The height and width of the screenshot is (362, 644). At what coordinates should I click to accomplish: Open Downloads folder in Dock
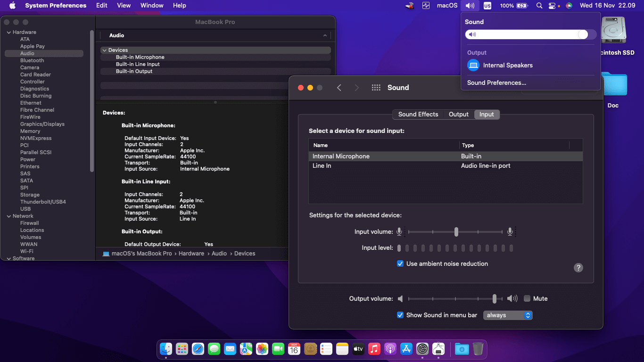pos(462,349)
